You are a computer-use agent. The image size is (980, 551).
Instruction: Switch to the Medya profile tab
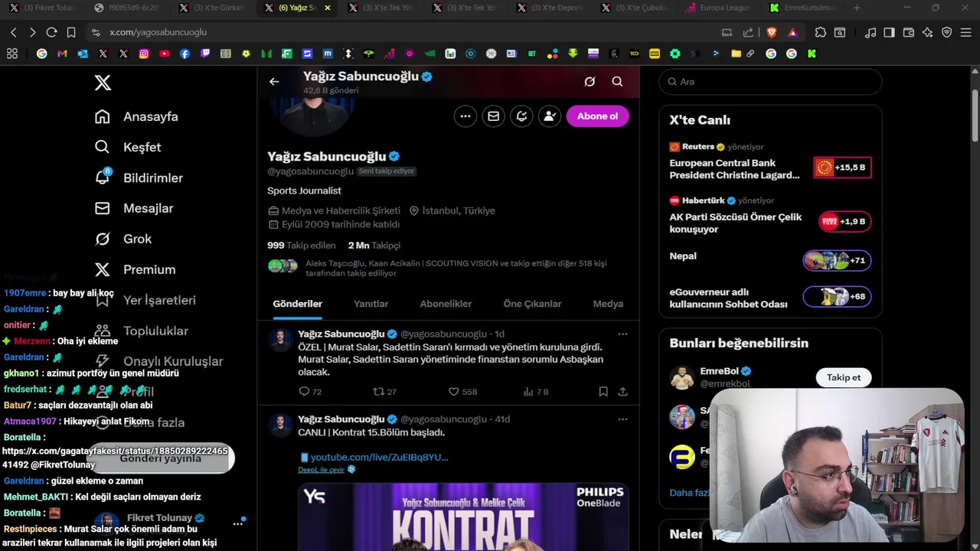(608, 304)
